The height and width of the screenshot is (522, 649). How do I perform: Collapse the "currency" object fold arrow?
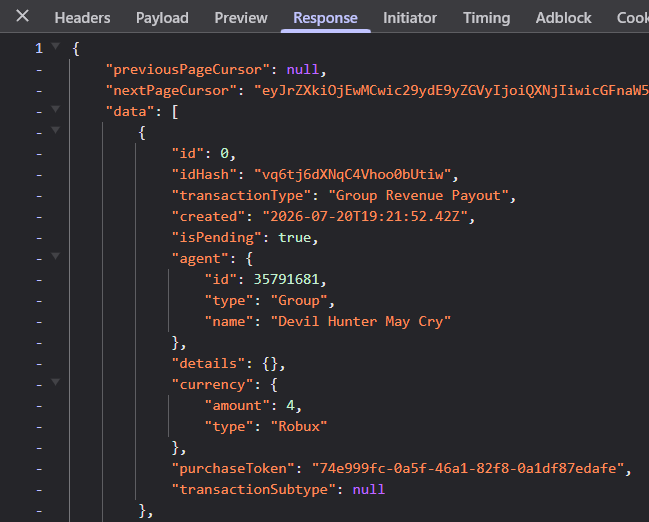pyautogui.click(x=55, y=382)
